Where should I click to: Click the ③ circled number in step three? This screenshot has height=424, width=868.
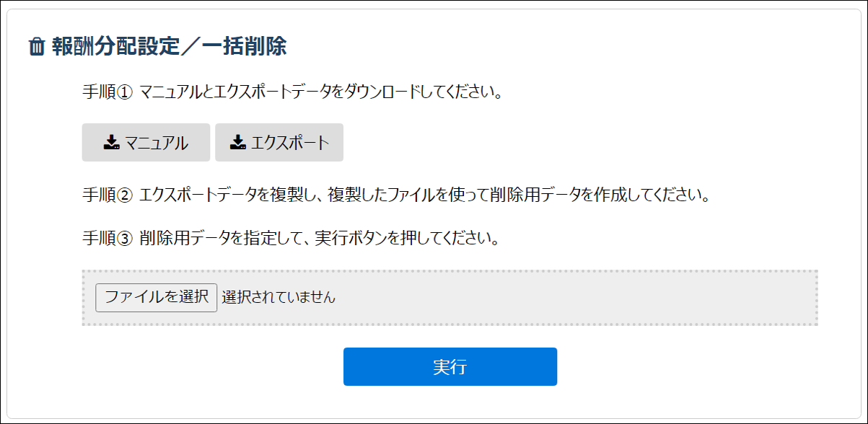point(126,239)
